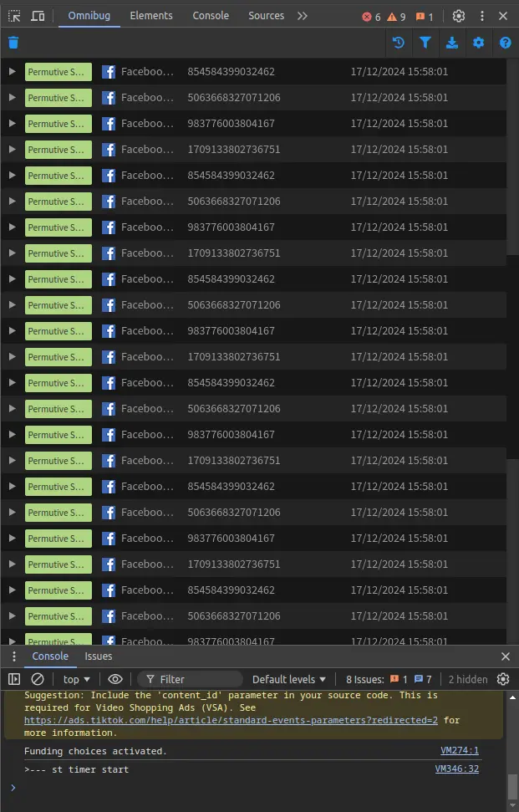Open the Default levels dropdown
Image resolution: width=519 pixels, height=812 pixels.
tap(289, 679)
